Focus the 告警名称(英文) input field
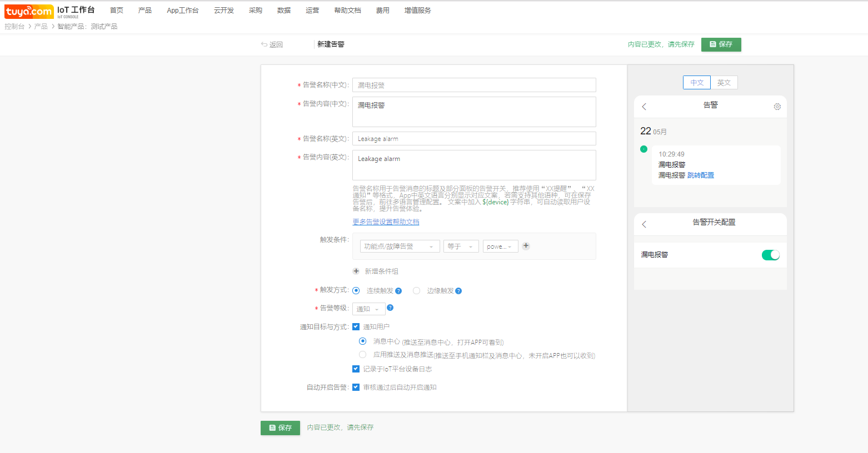 (x=474, y=139)
